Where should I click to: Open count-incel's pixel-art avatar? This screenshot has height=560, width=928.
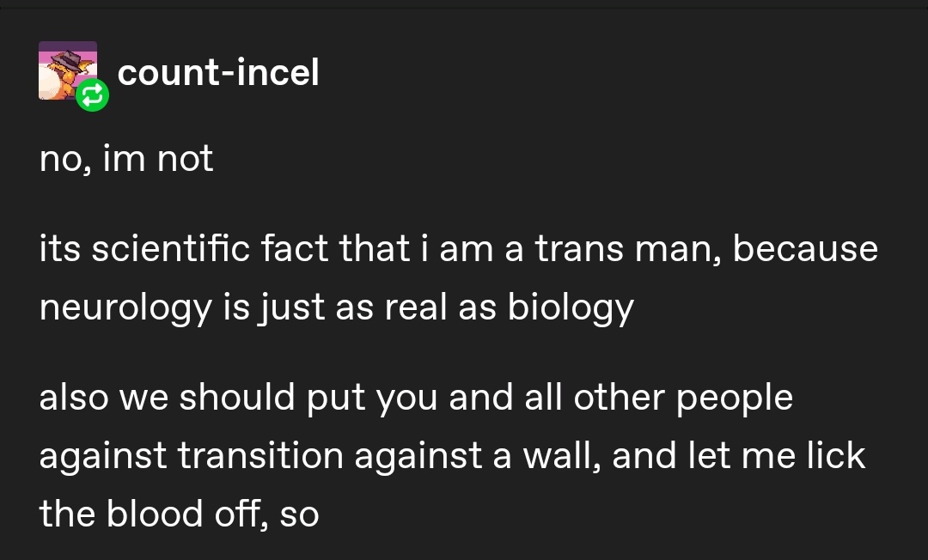pos(68,70)
